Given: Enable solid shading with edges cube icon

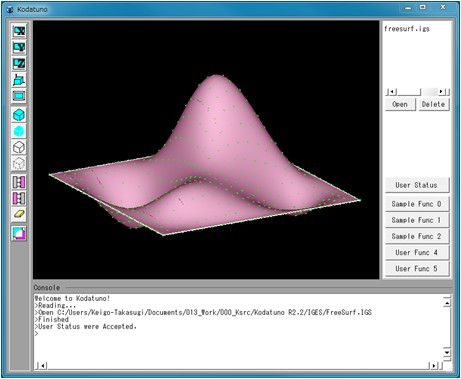Looking at the screenshot, I should click(19, 115).
